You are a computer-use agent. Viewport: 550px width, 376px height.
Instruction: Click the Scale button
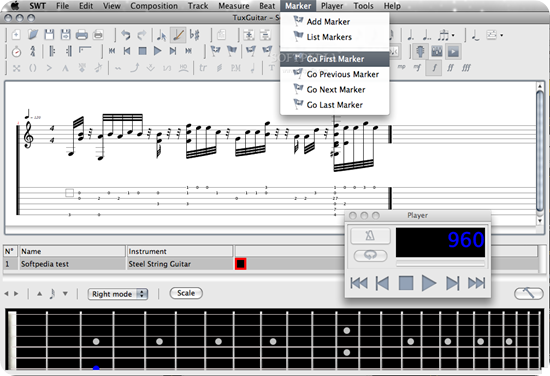pos(186,293)
